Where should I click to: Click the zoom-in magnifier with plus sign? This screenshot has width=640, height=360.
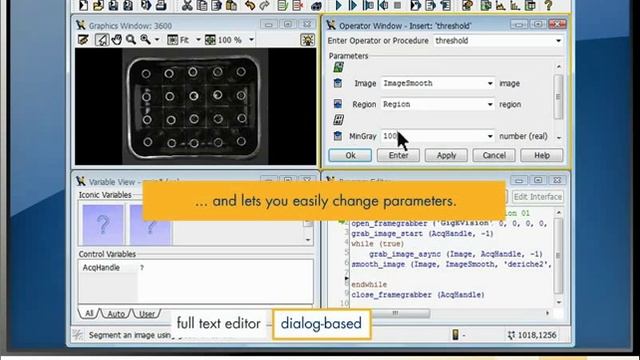[x=145, y=40]
